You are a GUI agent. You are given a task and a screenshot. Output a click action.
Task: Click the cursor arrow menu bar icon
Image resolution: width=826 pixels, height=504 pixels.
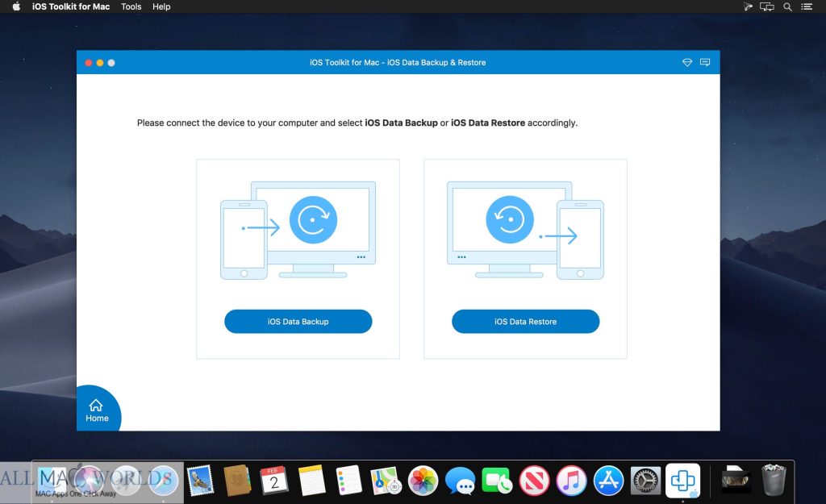747,6
